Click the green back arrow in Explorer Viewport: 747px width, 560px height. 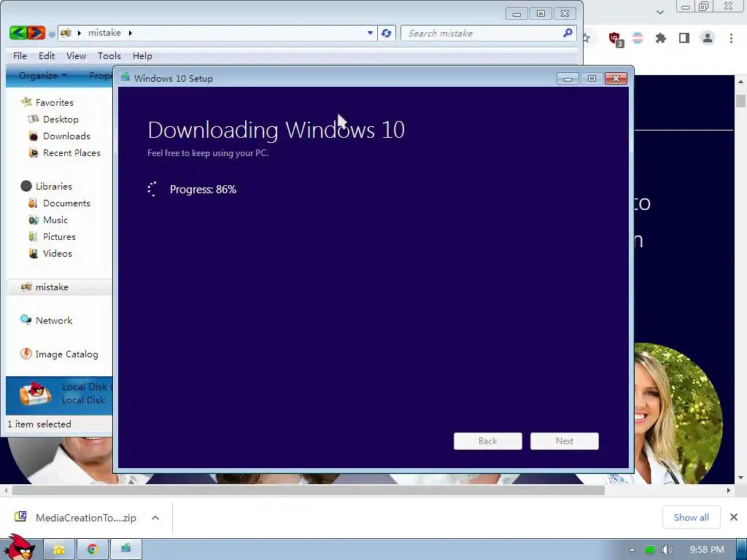pyautogui.click(x=18, y=33)
